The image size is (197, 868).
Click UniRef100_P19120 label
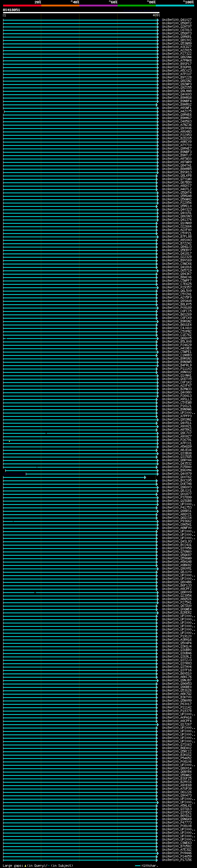(x=176, y=636)
